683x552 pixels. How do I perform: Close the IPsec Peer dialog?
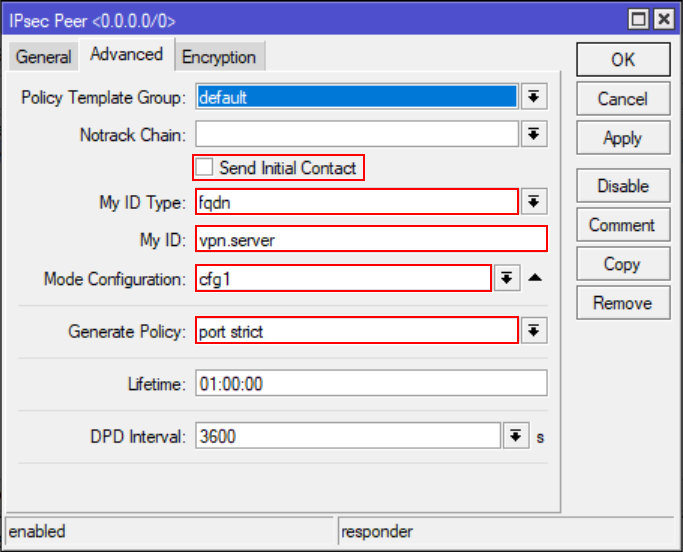pyautogui.click(x=661, y=19)
